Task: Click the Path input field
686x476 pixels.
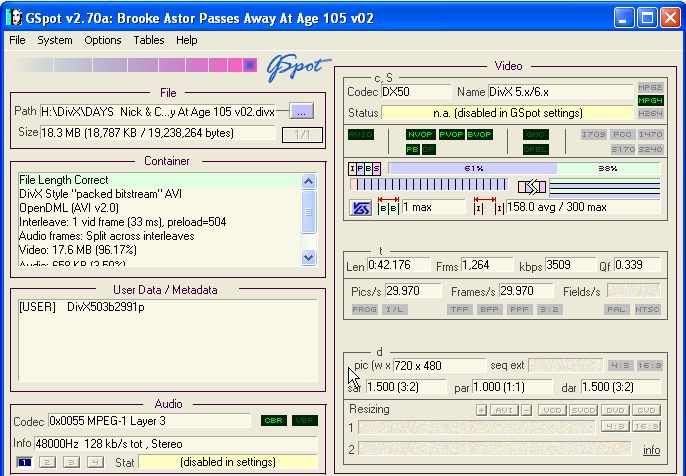Action: coord(158,112)
